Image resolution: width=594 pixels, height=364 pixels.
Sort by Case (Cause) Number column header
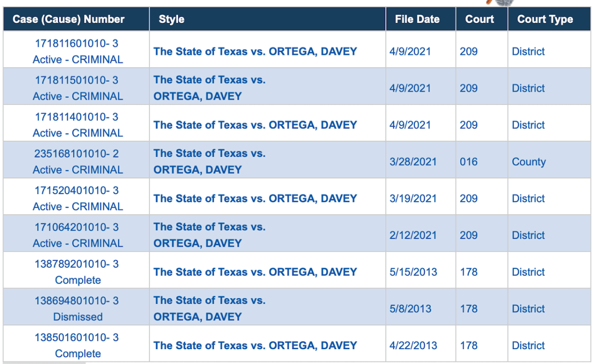(x=69, y=20)
